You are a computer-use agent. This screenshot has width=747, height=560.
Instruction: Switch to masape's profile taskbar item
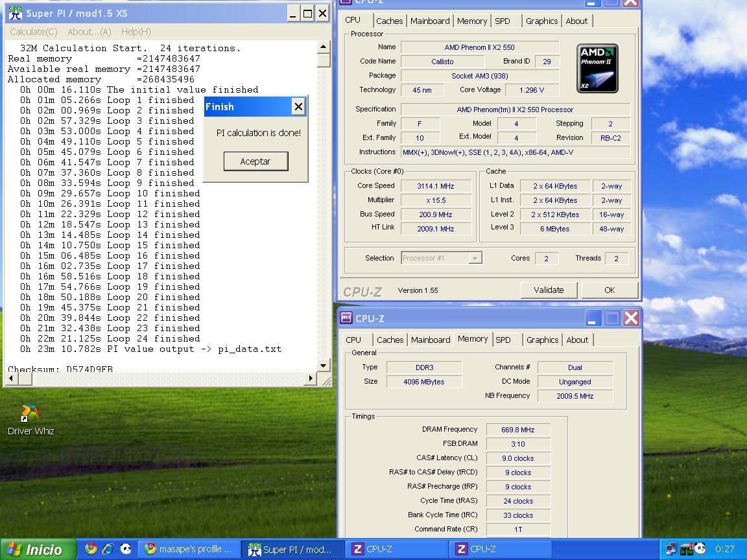coord(189,549)
